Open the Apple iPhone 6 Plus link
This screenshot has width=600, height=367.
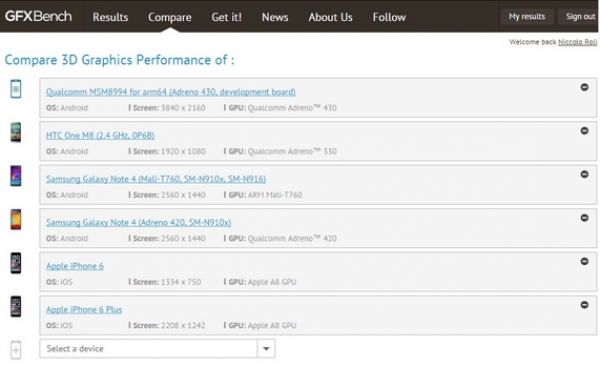coord(84,310)
